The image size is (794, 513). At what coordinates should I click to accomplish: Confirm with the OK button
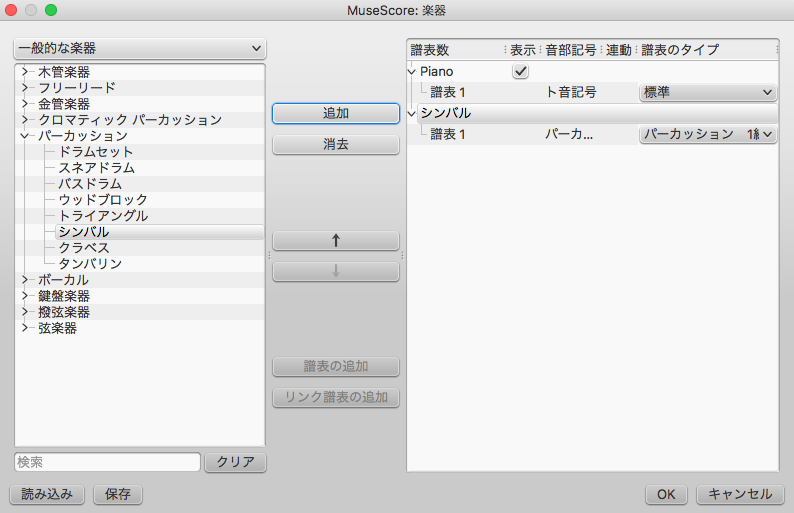point(666,494)
